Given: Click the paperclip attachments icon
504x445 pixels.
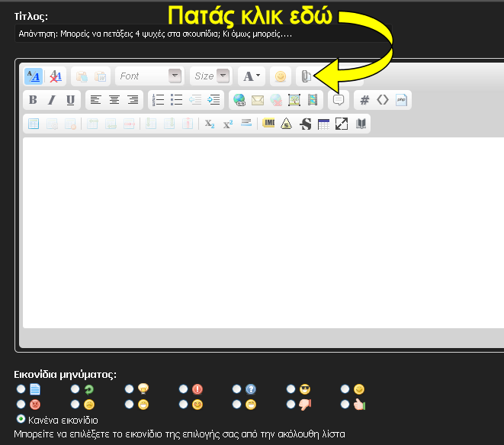Looking at the screenshot, I should [306, 76].
